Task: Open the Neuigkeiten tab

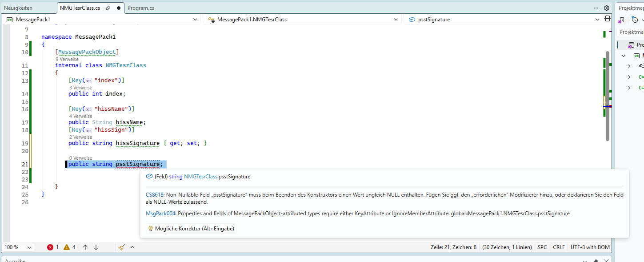Action: click(x=18, y=8)
